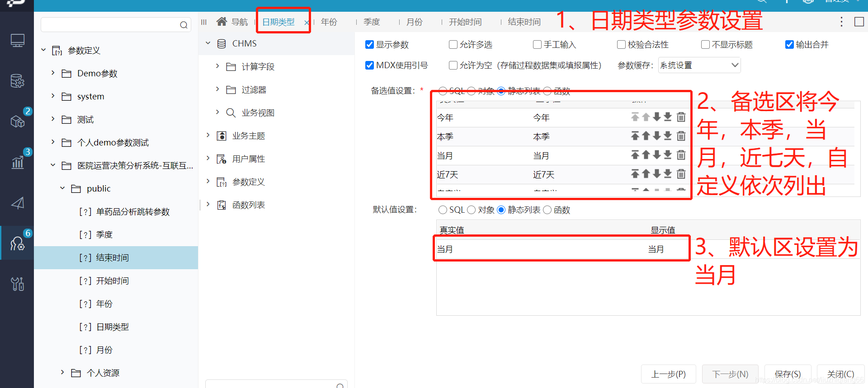Delete the 今年 candidate value row
Viewport: 868px width, 388px height.
681,117
